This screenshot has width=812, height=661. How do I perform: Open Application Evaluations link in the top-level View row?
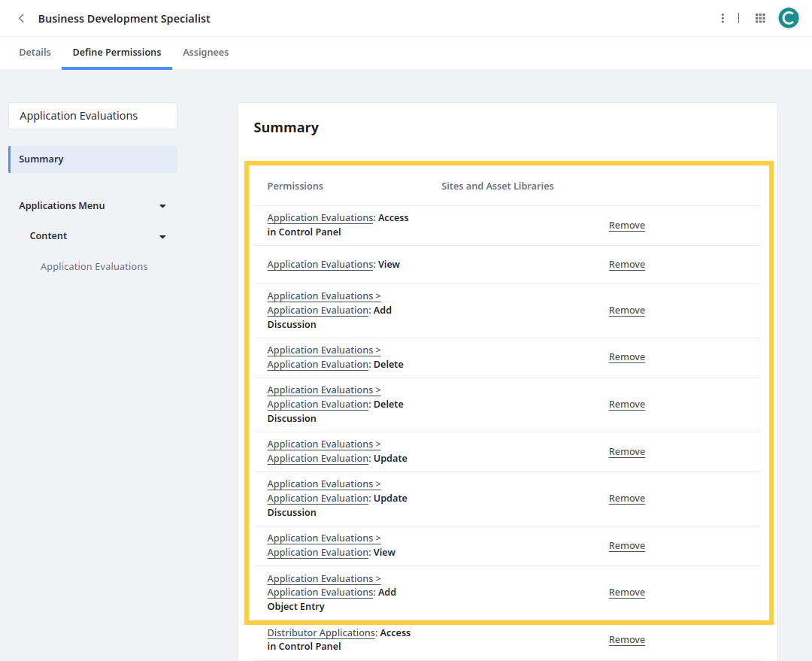320,264
